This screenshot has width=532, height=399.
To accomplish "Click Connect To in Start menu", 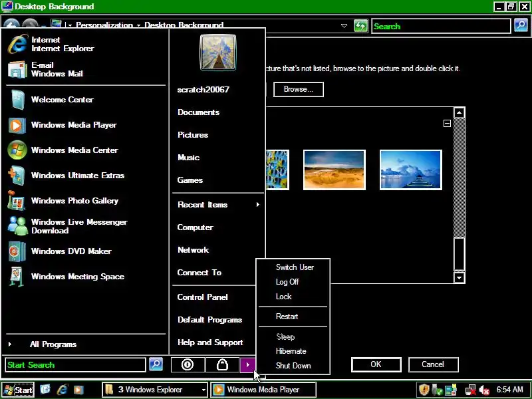I will (199, 273).
